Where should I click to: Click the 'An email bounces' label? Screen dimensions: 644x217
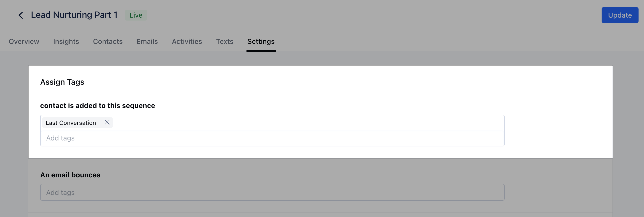(x=70, y=175)
